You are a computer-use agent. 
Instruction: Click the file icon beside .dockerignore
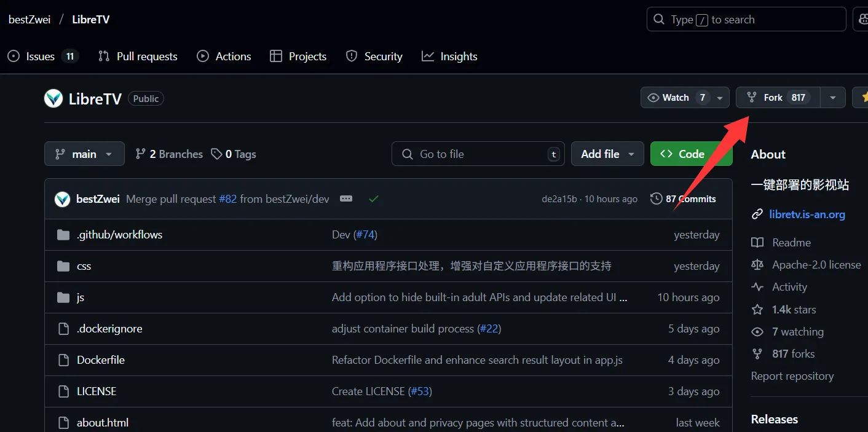(x=63, y=329)
